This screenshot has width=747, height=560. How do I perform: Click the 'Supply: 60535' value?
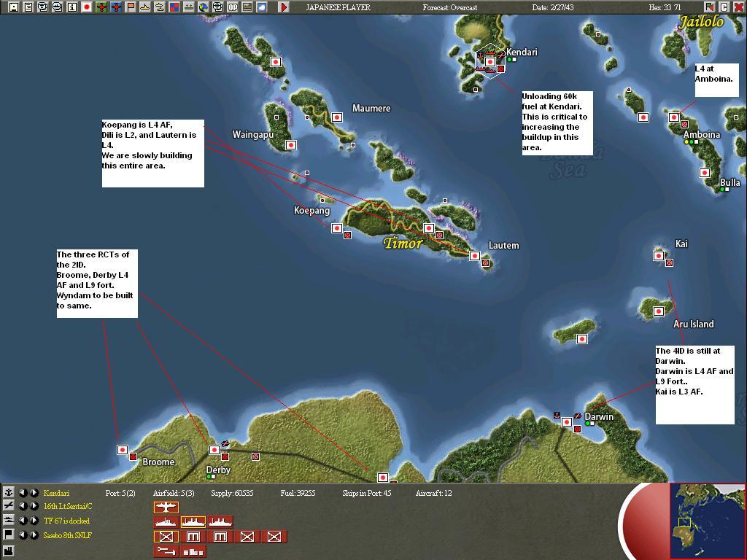(x=233, y=493)
